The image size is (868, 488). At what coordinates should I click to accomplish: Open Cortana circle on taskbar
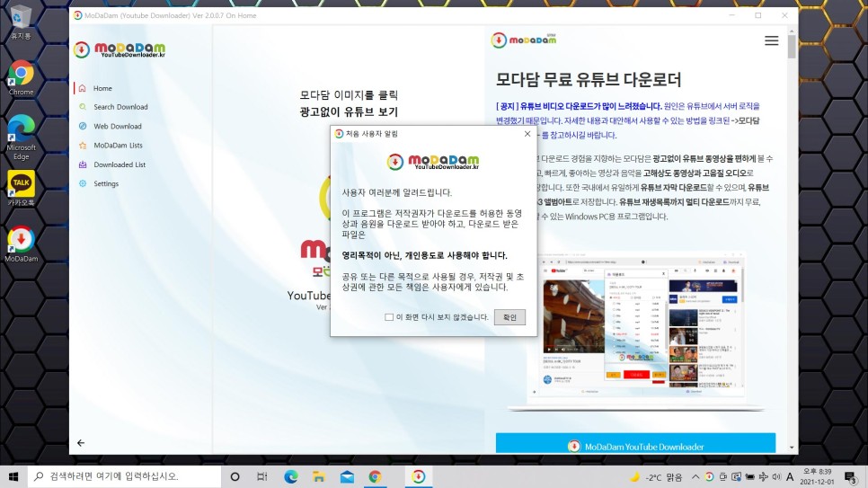click(x=235, y=476)
